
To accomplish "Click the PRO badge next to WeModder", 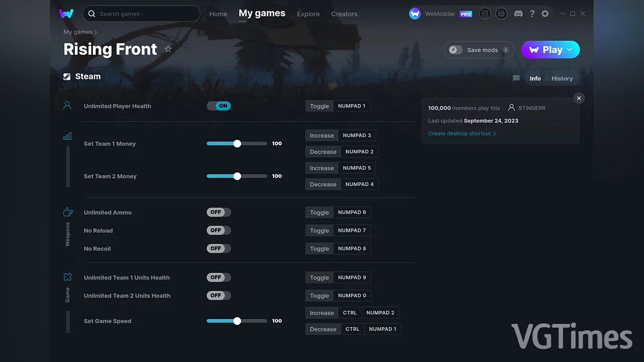I will pyautogui.click(x=466, y=14).
